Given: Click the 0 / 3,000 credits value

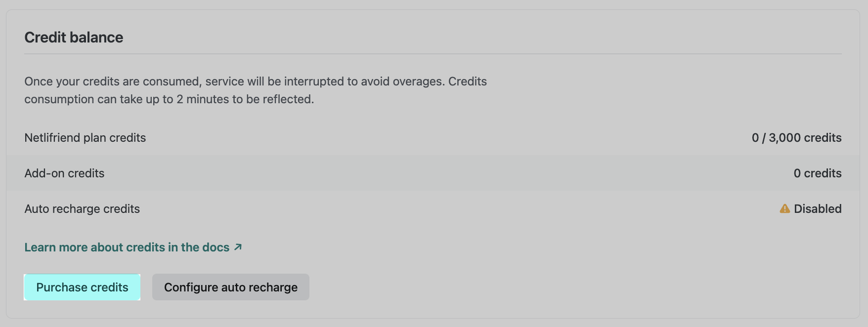Looking at the screenshot, I should coord(796,138).
